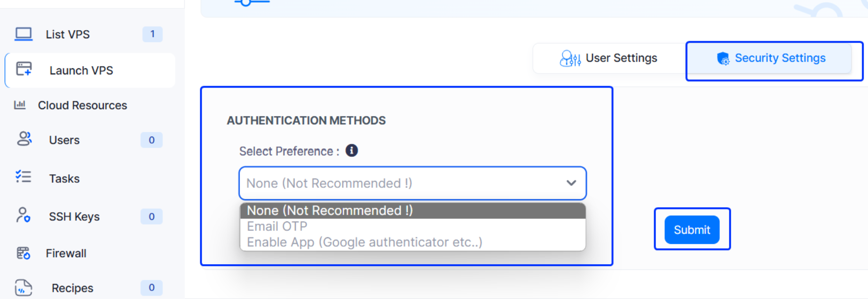Click the Cloud Resources chart icon
The height and width of the screenshot is (299, 868).
pos(20,105)
